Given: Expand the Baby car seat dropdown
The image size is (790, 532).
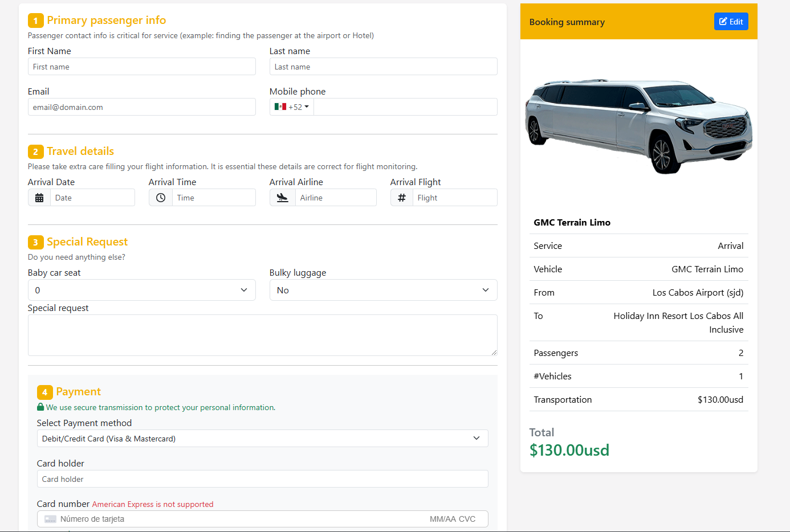Looking at the screenshot, I should pos(141,290).
